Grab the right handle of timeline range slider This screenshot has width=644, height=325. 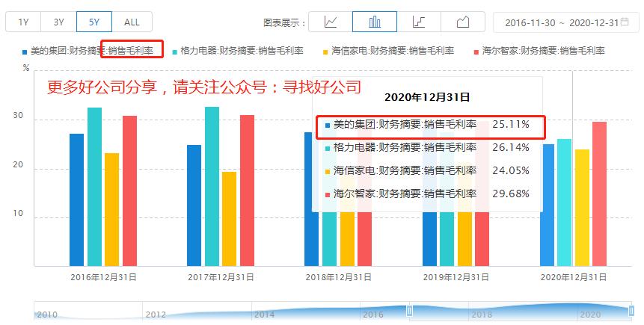631,311
